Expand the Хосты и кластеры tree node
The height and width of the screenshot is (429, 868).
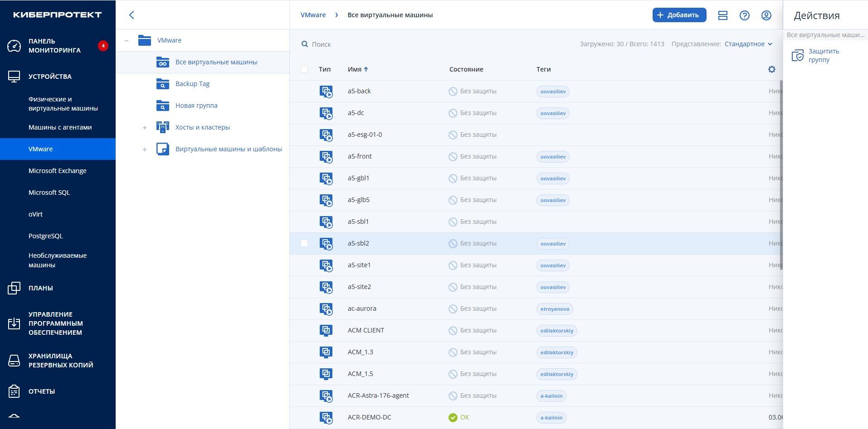pyautogui.click(x=145, y=128)
